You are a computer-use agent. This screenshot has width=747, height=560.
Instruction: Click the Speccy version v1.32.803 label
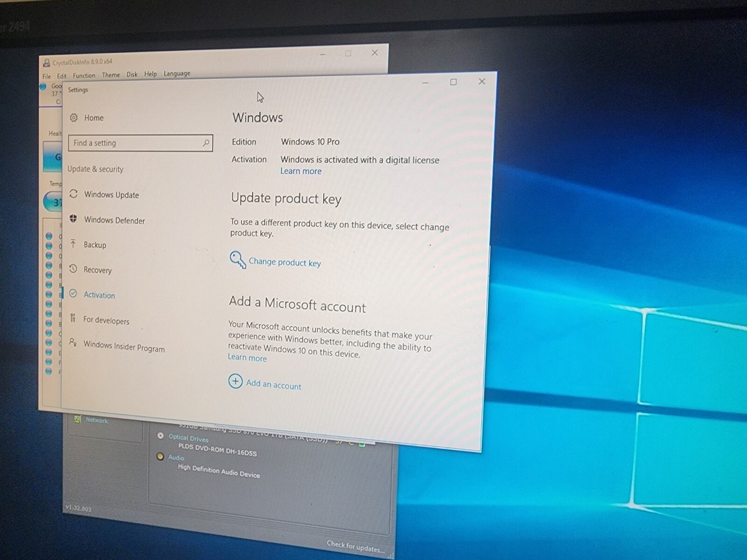point(78,509)
